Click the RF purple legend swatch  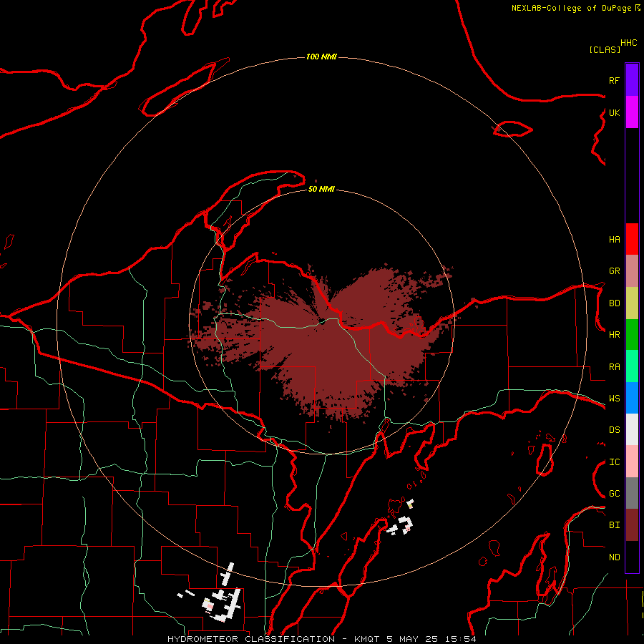coord(632,80)
